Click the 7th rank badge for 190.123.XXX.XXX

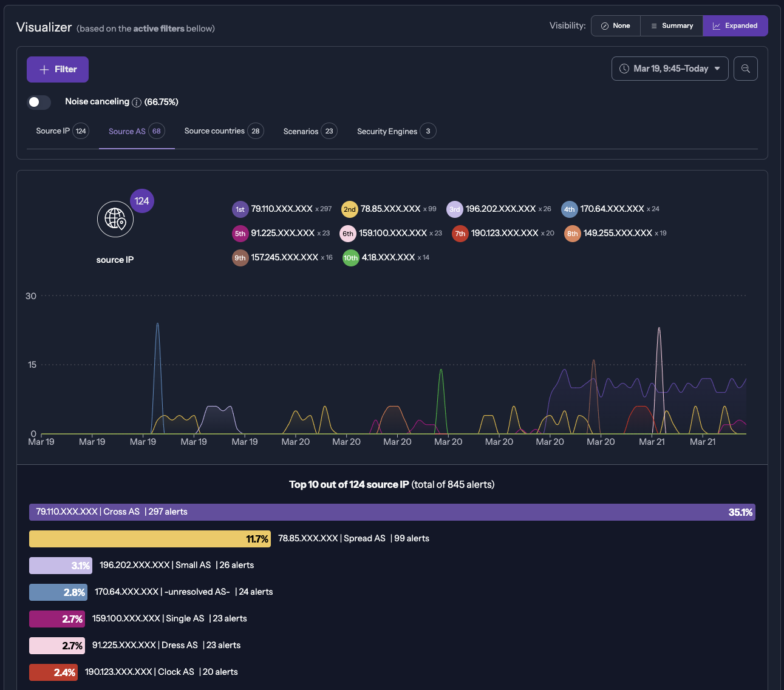[460, 234]
